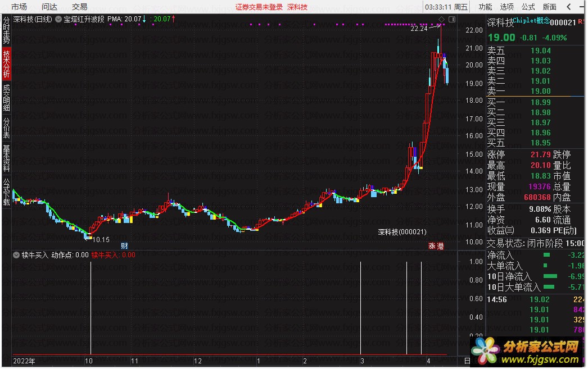This screenshot has height=369, width=588.
Task: Switch to 成交明细 side tab
Action: [6, 98]
